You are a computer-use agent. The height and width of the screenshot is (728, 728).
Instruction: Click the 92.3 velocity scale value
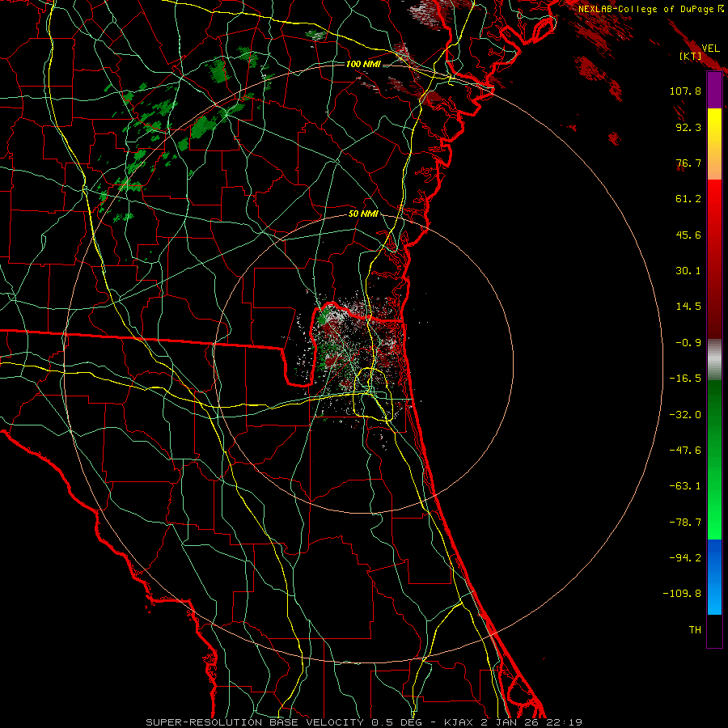click(x=688, y=127)
